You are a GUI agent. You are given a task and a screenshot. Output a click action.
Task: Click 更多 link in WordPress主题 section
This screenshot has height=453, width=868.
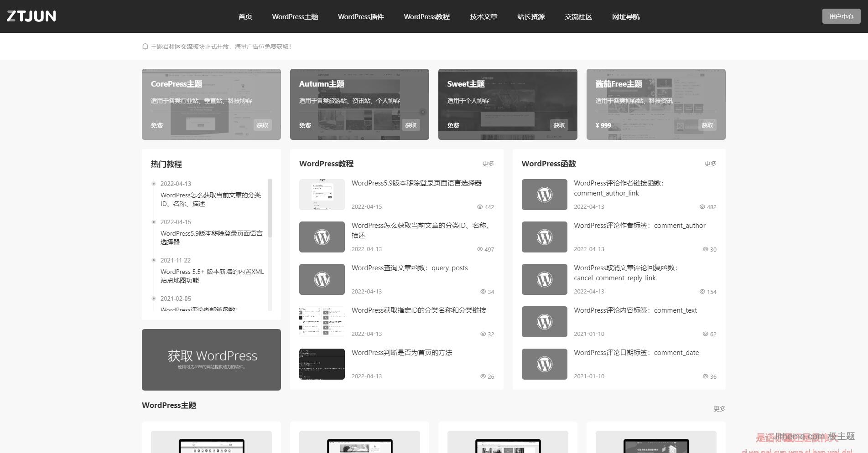pyautogui.click(x=719, y=409)
